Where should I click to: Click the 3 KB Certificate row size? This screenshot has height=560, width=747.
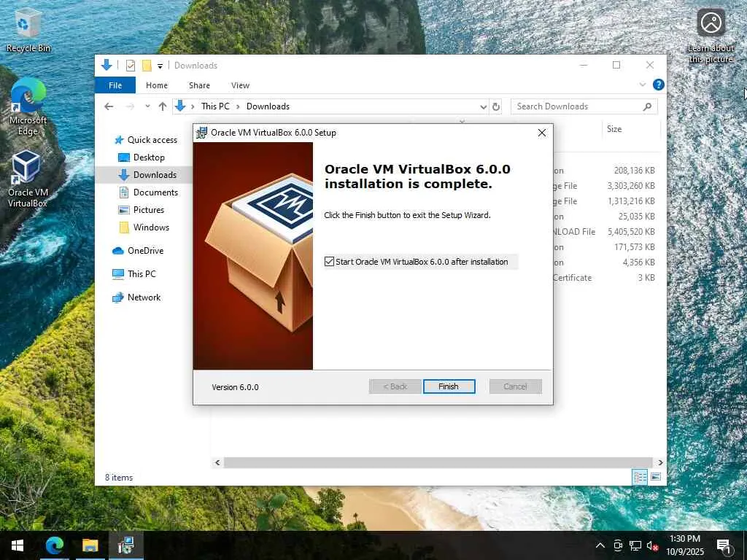646,278
